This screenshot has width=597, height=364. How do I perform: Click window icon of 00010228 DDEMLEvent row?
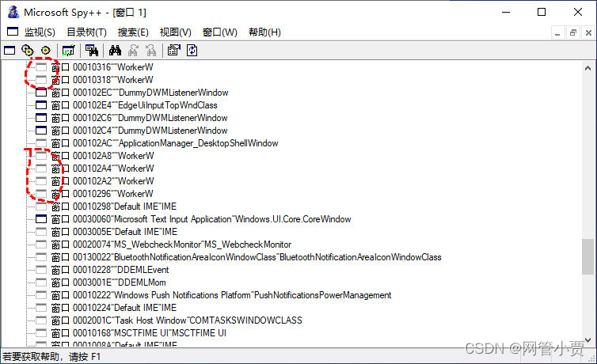click(x=41, y=270)
